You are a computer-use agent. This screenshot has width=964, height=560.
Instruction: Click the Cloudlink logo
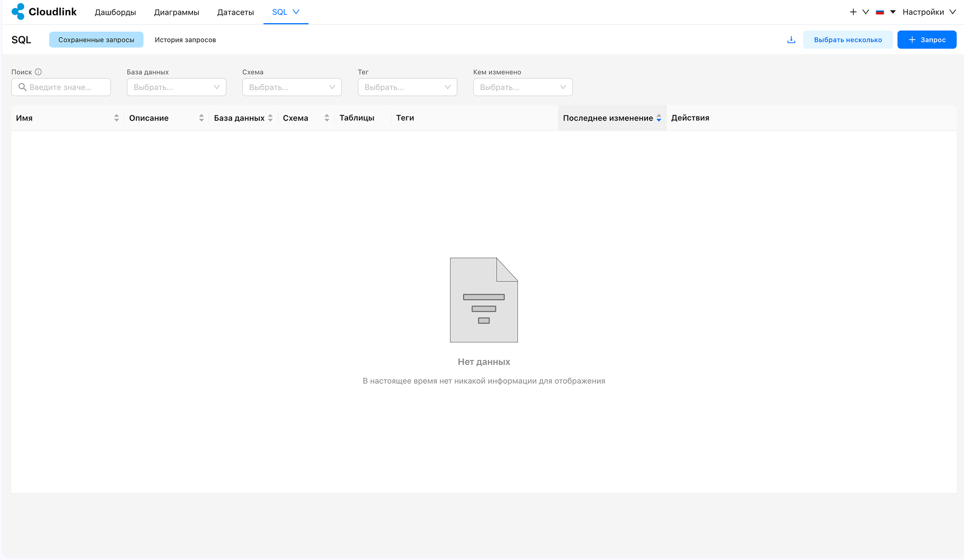pyautogui.click(x=44, y=12)
